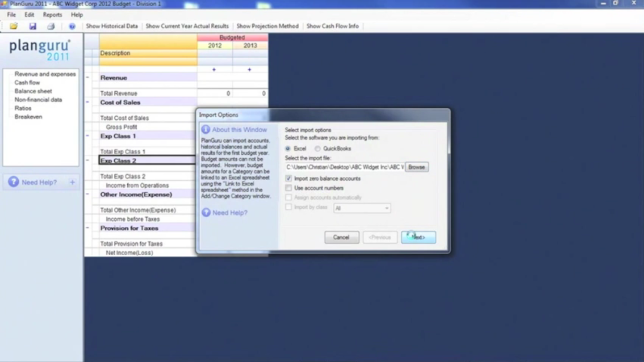Choose the QuickBooks radio button

(317, 149)
